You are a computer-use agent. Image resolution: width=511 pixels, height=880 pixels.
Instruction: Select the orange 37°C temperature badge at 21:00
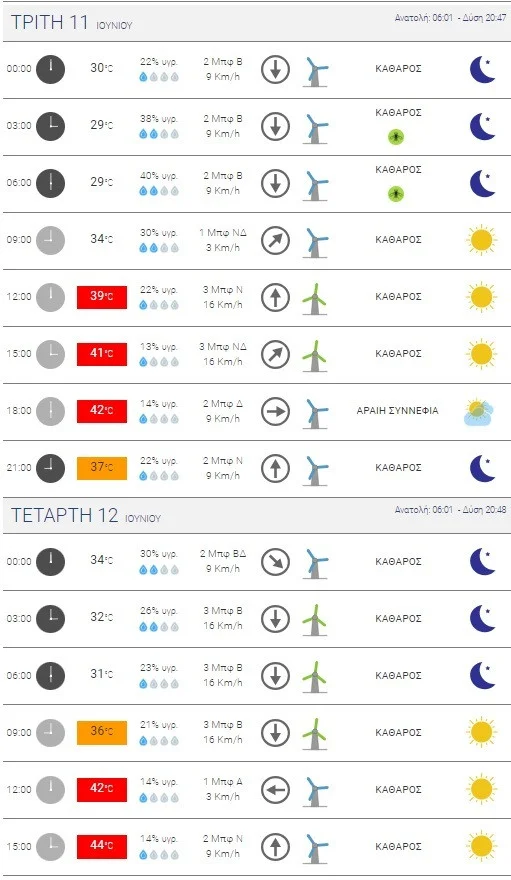click(102, 468)
